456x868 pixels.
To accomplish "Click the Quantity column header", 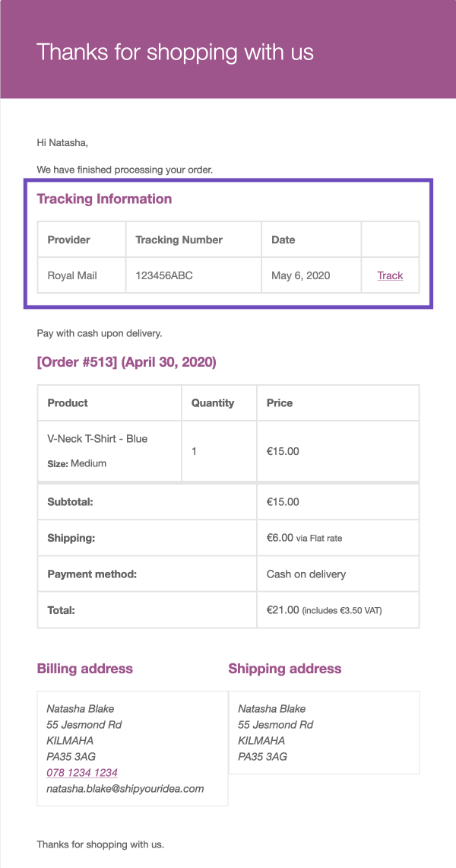I will click(x=213, y=403).
